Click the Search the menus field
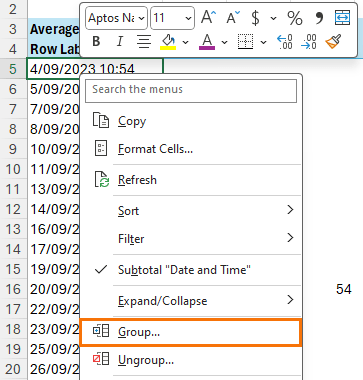The width and height of the screenshot is (363, 380). (x=191, y=90)
